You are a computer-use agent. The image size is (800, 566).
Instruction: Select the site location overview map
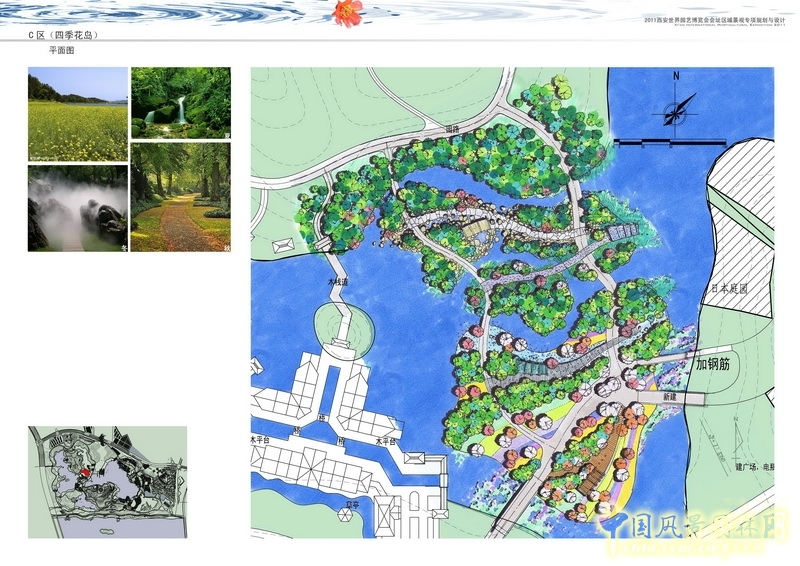click(107, 482)
